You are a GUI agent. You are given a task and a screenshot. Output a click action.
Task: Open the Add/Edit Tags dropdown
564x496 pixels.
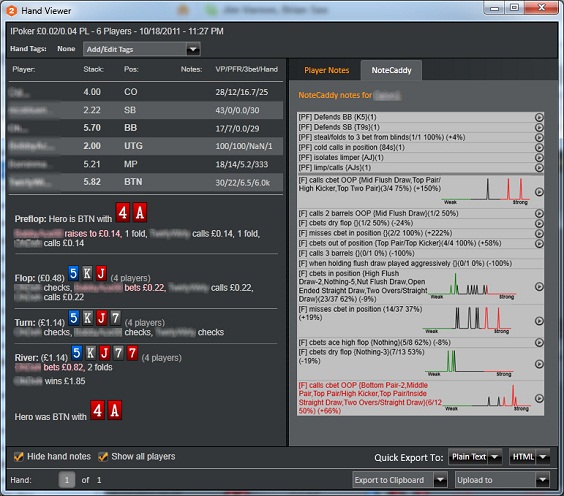pyautogui.click(x=142, y=49)
